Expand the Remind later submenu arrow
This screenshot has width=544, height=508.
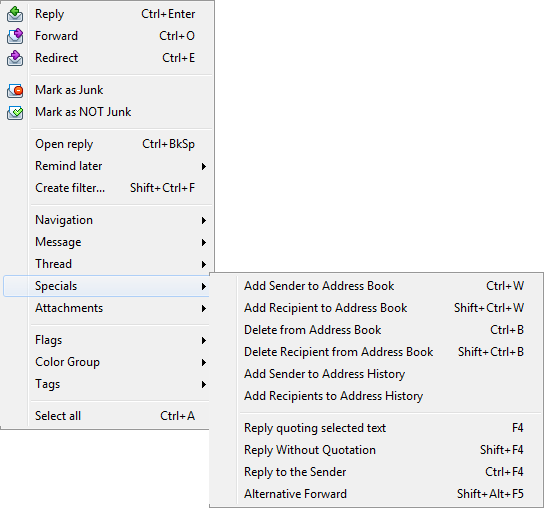click(x=204, y=166)
